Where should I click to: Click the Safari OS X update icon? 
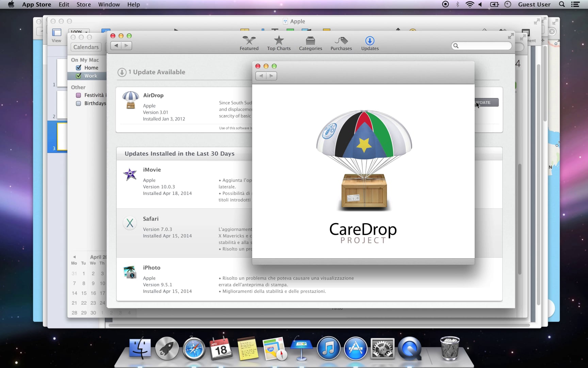tap(130, 223)
